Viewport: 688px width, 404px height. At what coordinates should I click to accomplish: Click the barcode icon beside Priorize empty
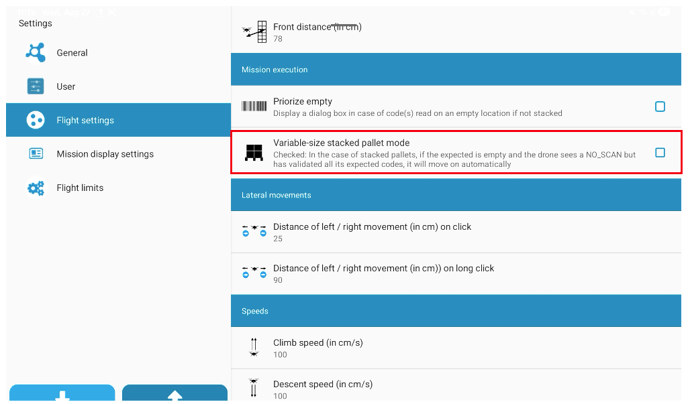[254, 106]
